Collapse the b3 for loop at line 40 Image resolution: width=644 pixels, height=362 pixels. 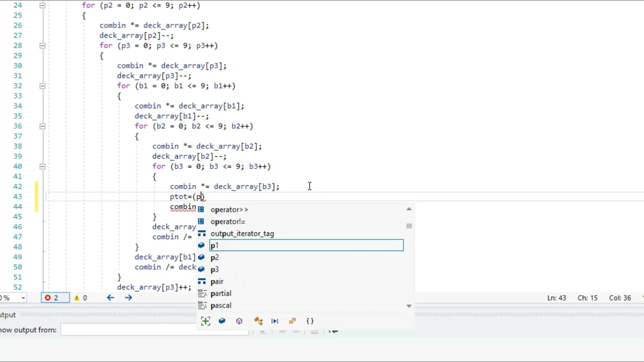coord(42,166)
